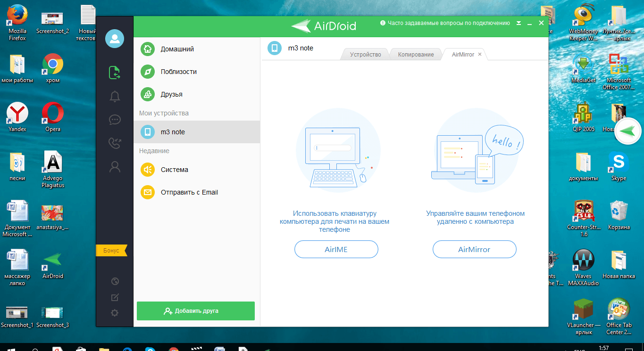Open the connection FAQ link in title bar

coord(448,23)
